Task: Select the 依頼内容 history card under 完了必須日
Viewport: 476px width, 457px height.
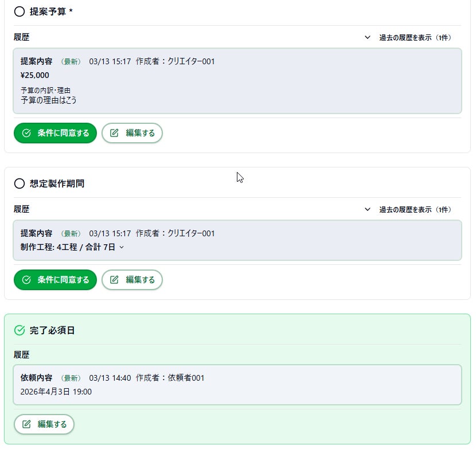Action: pos(238,385)
